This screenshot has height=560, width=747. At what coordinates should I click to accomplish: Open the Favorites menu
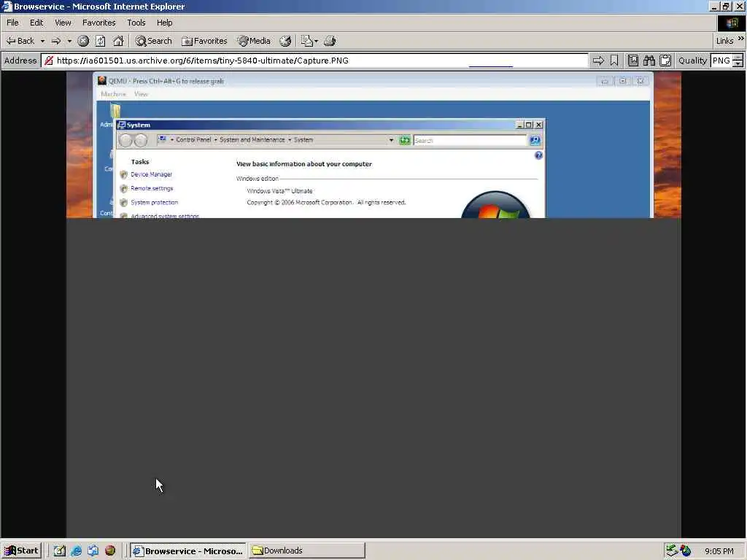tap(98, 23)
